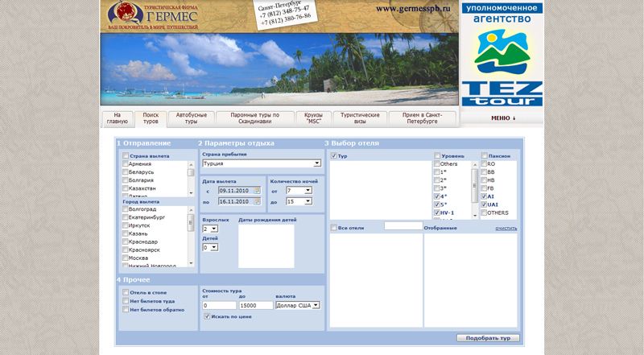Check the Страна вылета checkbox

tap(126, 155)
